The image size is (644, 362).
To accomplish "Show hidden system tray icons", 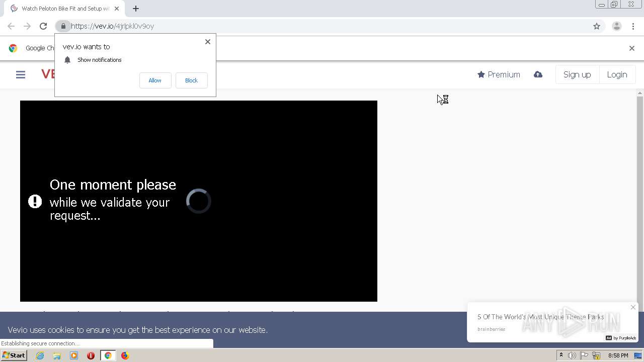I will click(x=561, y=355).
